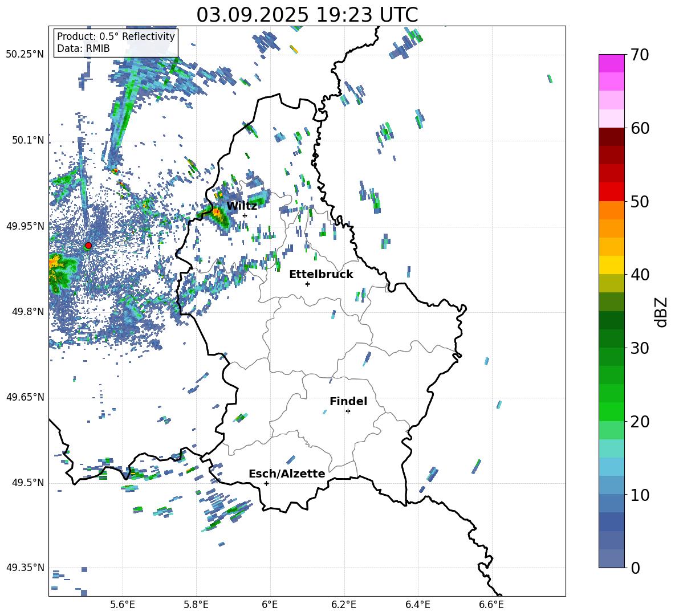The image size is (675, 616).
Task: Click the title "03.09.2025 19:23 UTC"
Action: 307,15
